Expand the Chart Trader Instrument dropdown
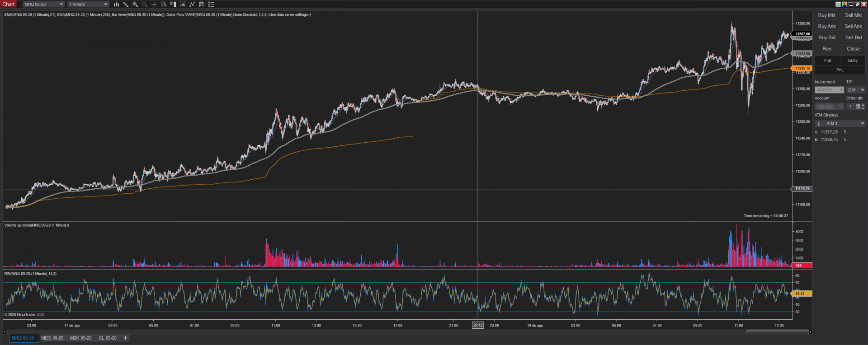 [x=829, y=90]
